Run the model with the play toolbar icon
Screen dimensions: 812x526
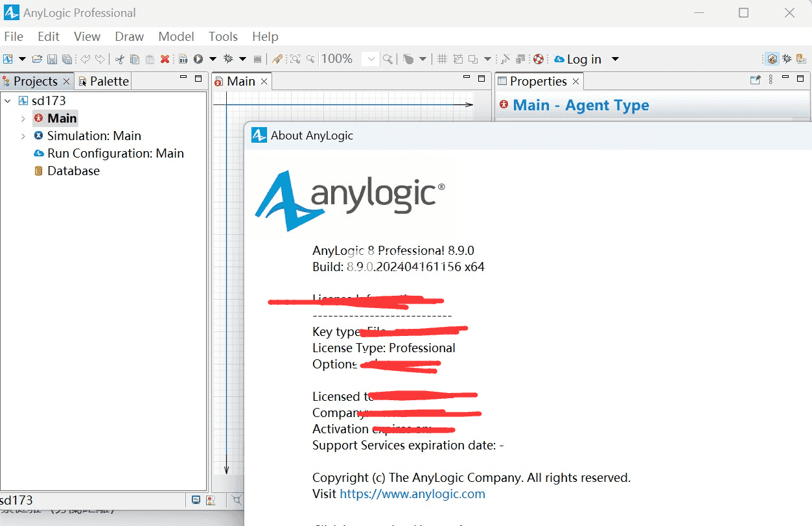click(x=198, y=58)
